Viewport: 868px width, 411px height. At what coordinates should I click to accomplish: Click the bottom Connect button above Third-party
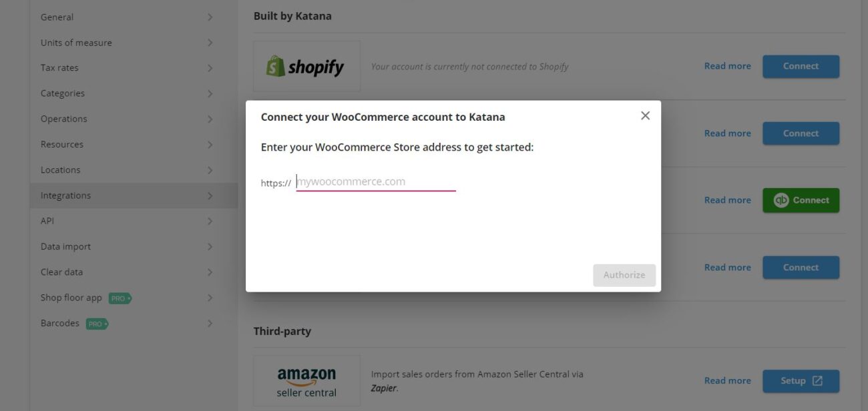click(801, 267)
